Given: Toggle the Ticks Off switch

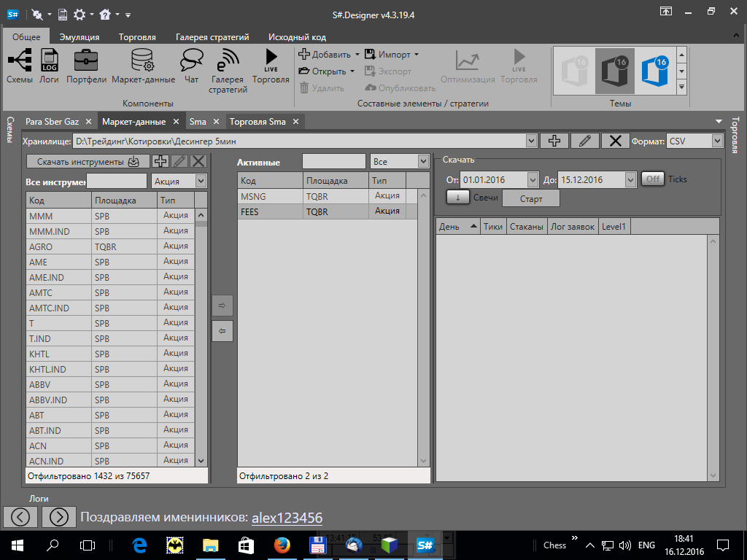Looking at the screenshot, I should pyautogui.click(x=653, y=179).
